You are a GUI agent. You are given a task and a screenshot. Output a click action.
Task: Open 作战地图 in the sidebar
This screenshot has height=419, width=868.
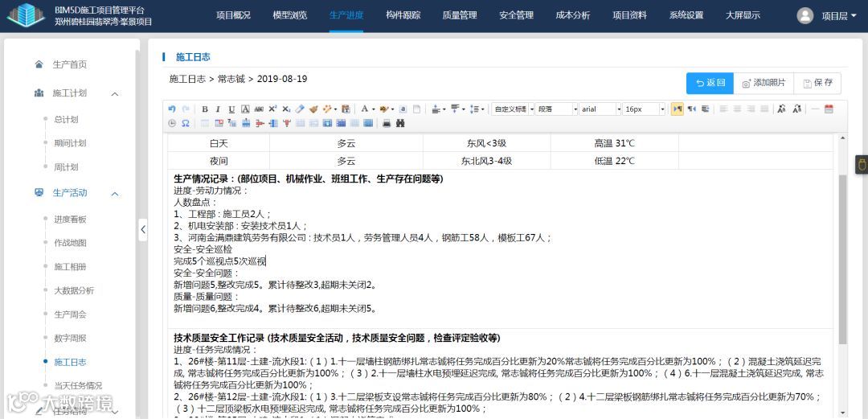(x=70, y=243)
